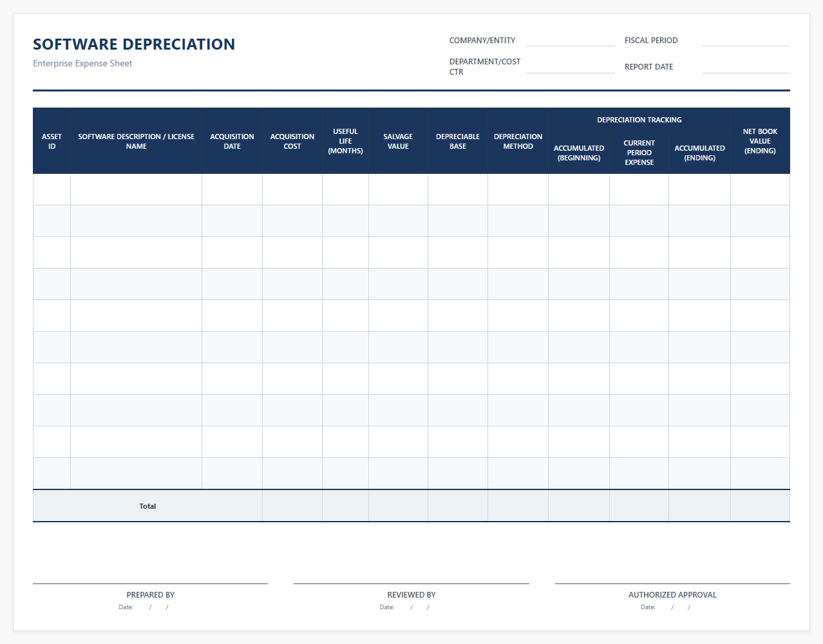This screenshot has height=644, width=823.
Task: Click the Fiscal Period input line
Action: (x=746, y=40)
